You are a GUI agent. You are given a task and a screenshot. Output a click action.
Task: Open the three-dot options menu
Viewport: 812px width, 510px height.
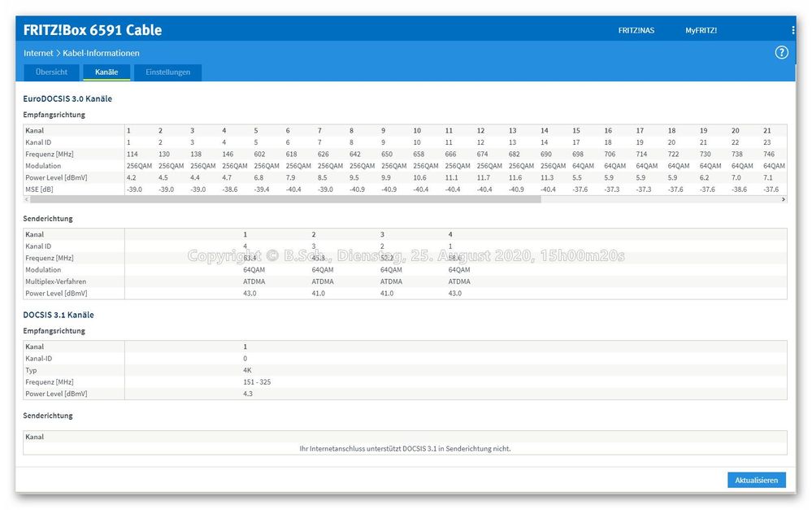[792, 30]
